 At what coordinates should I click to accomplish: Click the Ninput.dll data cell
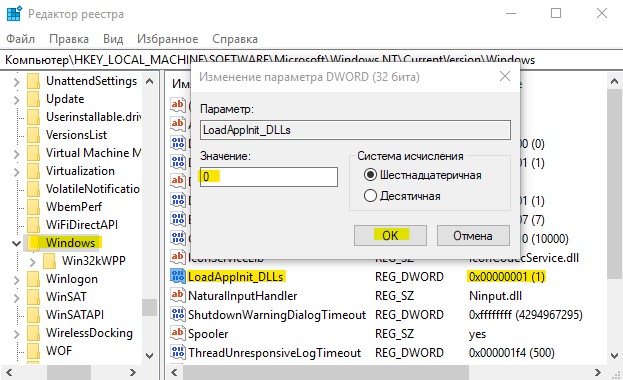pyautogui.click(x=495, y=296)
